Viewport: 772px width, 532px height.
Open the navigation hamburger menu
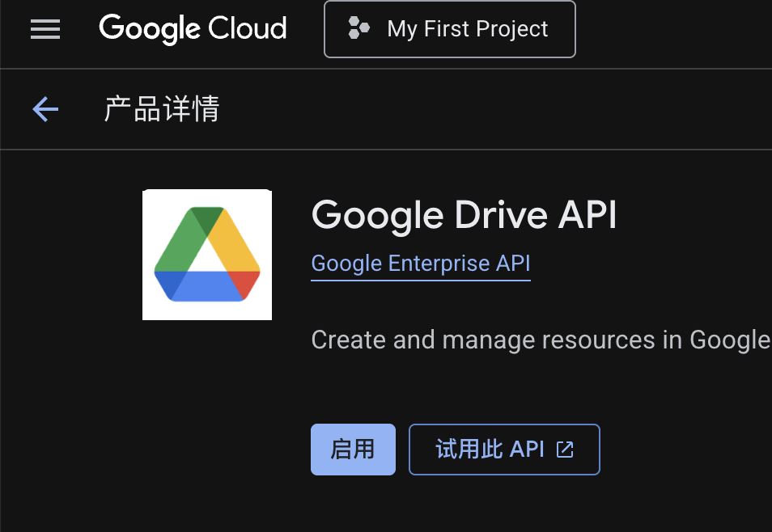point(45,29)
